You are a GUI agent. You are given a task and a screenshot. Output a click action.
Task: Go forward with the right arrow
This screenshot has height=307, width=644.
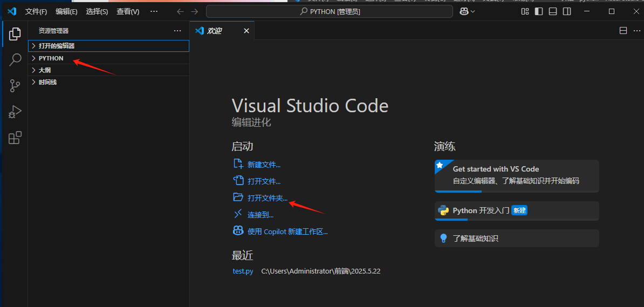[x=195, y=11]
